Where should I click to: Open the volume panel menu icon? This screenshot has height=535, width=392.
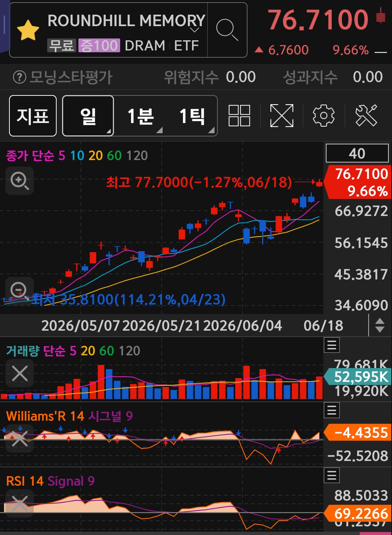coord(332,345)
